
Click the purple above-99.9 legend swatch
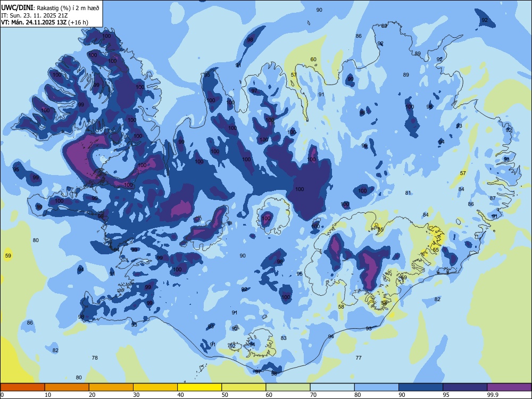pos(509,387)
